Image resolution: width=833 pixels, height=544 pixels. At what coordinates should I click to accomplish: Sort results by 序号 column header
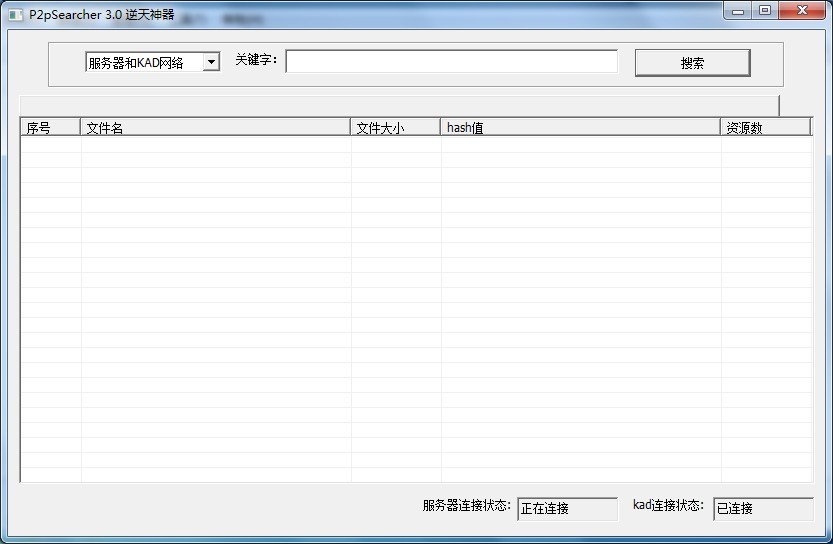50,127
